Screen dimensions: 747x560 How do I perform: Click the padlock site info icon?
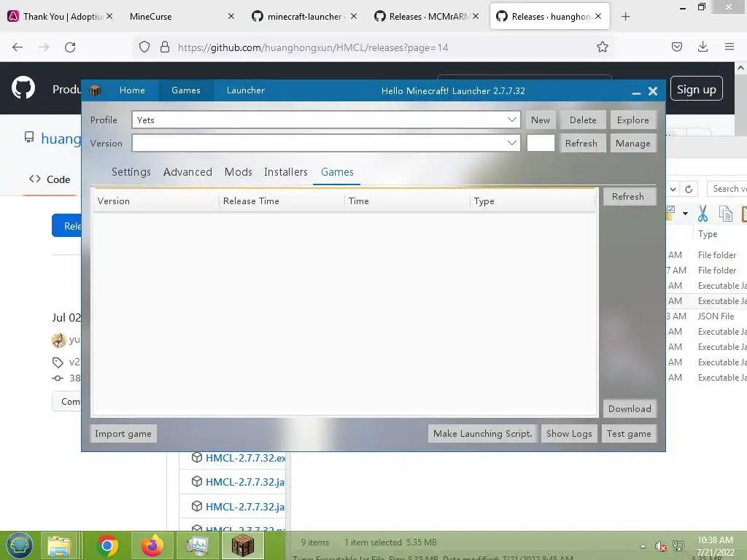pyautogui.click(x=165, y=47)
